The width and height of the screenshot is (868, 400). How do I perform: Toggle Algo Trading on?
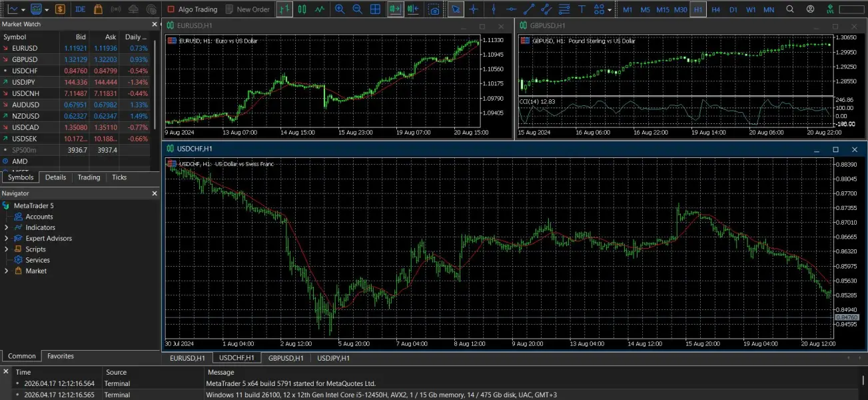point(192,9)
